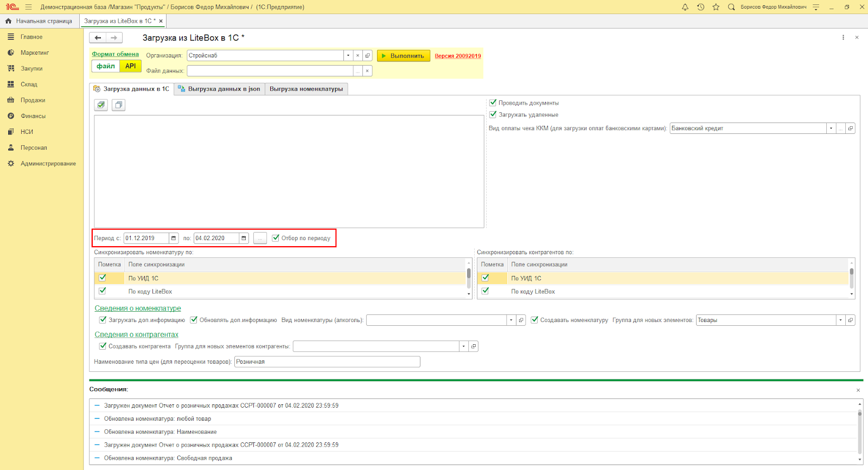This screenshot has height=470, width=868.
Task: Click the Период с date field
Action: (x=146, y=238)
